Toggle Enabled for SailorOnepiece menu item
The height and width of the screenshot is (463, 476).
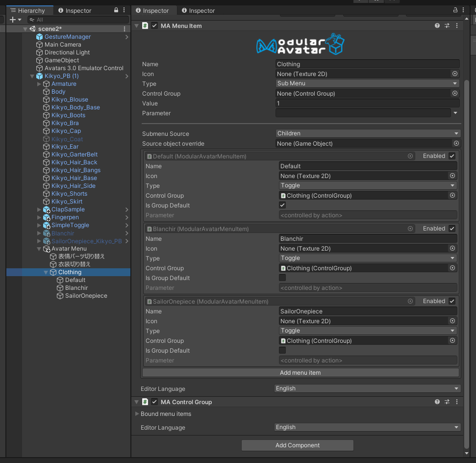[452, 301]
